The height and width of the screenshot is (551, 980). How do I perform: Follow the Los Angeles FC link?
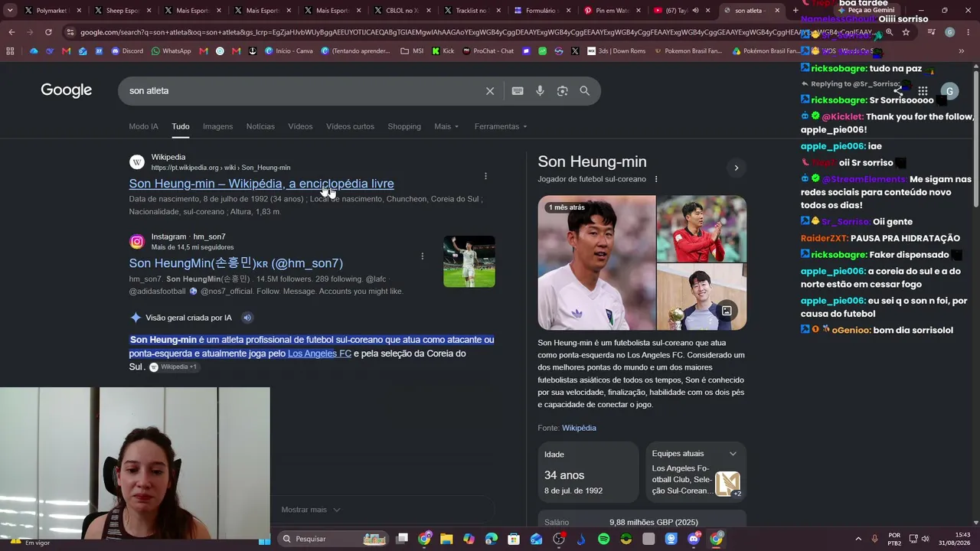click(x=319, y=354)
